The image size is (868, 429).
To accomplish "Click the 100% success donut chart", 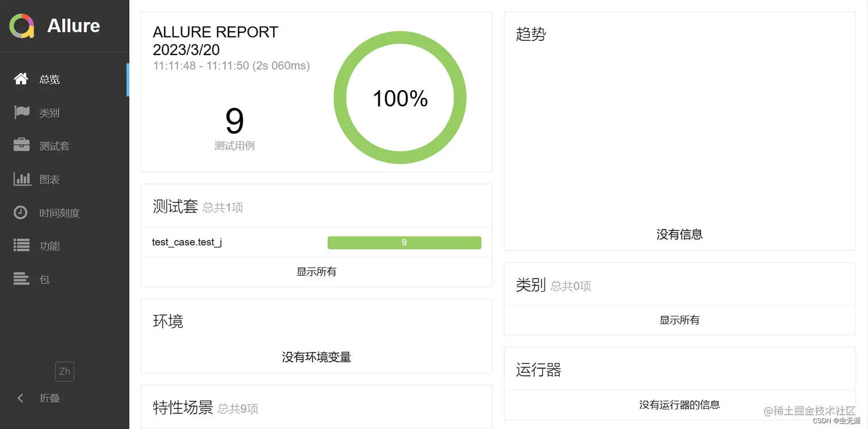I will pyautogui.click(x=400, y=98).
